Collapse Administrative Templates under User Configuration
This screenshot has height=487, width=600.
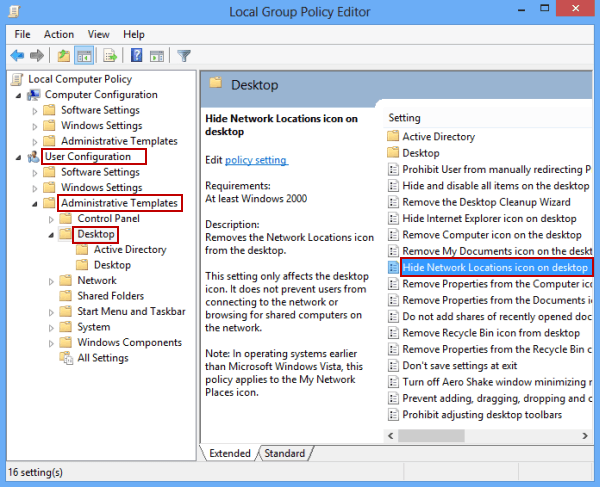point(35,204)
